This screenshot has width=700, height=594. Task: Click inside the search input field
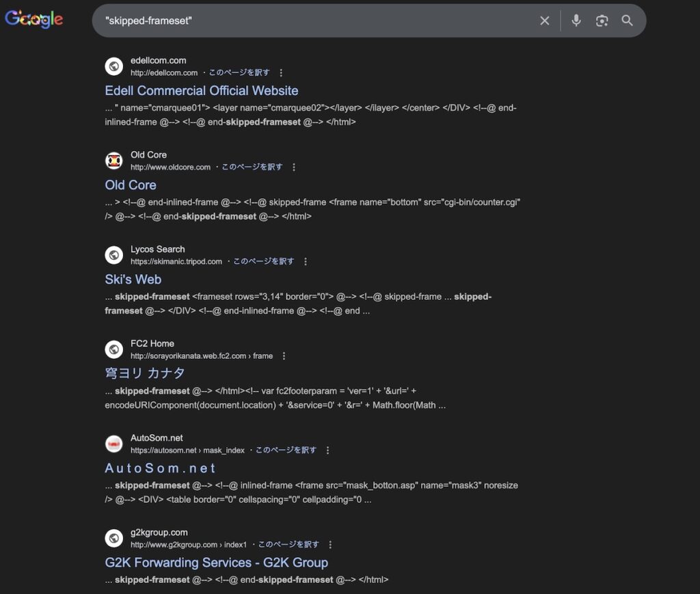click(314, 21)
